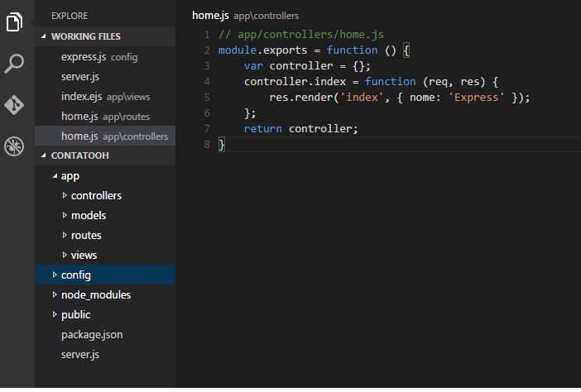The height and width of the screenshot is (392, 581).
Task: Select the node_modules folder label
Action: click(x=96, y=295)
